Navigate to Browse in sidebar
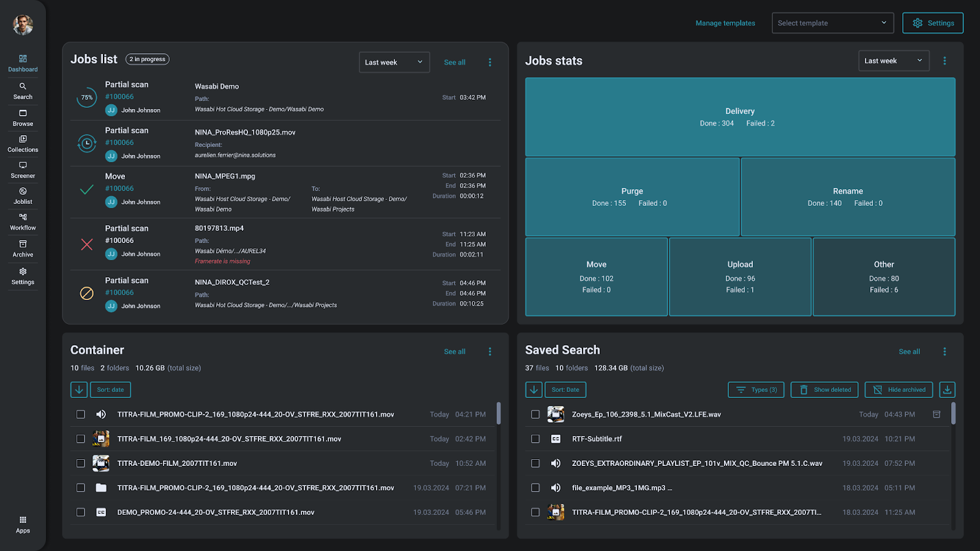Viewport: 980px width, 551px height. (x=23, y=114)
